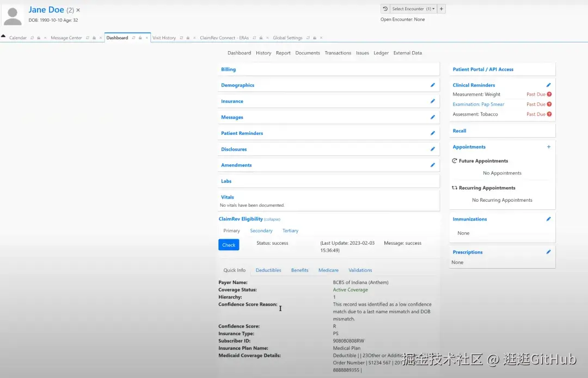Open the Transactions menu item
The width and height of the screenshot is (588, 378).
click(x=338, y=53)
